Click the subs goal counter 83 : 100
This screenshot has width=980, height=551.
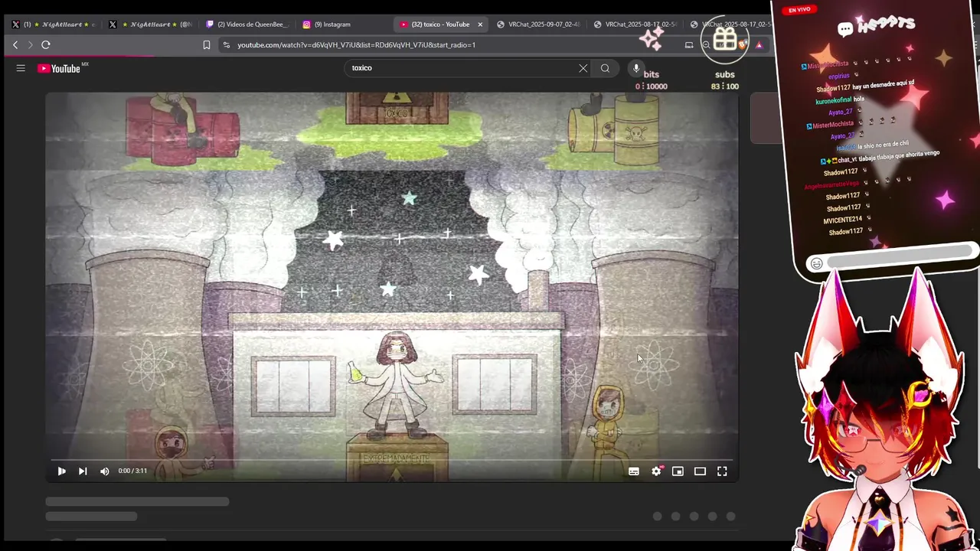tap(724, 86)
